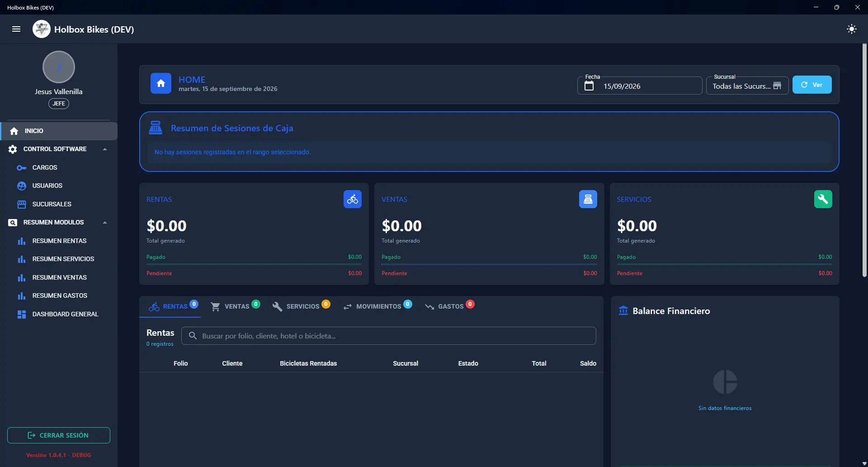
Task: Click the Balance Financiero bank icon
Action: click(623, 310)
